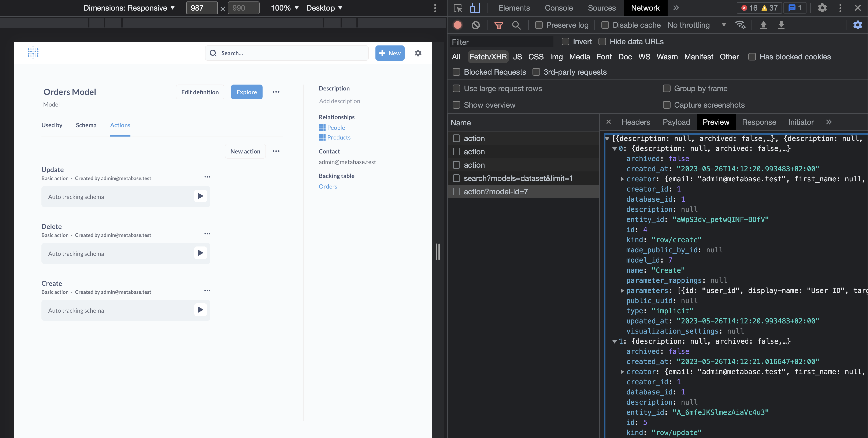This screenshot has height=438, width=868.
Task: Switch to the Response tab
Action: [759, 122]
